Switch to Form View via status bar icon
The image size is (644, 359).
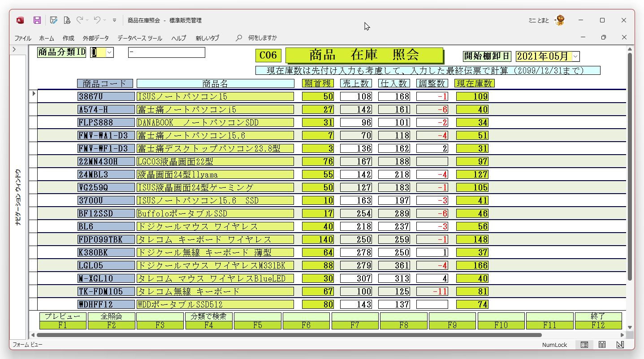(584, 345)
